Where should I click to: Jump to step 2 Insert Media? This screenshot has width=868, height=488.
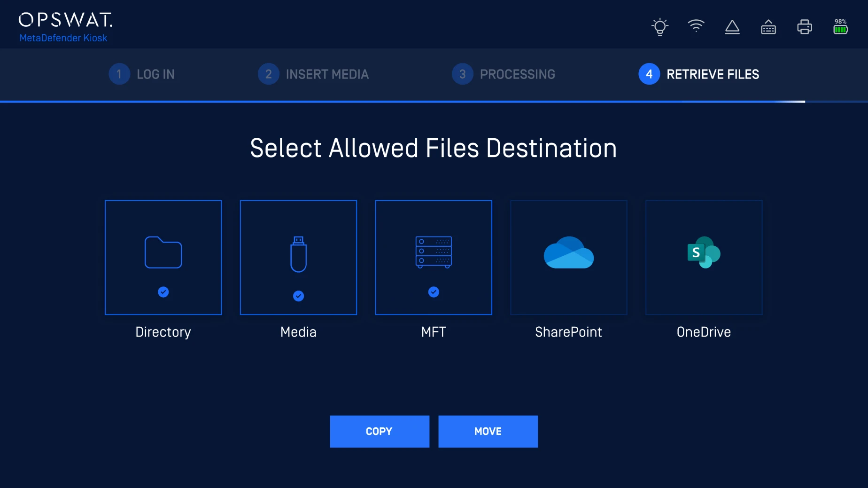pos(313,74)
